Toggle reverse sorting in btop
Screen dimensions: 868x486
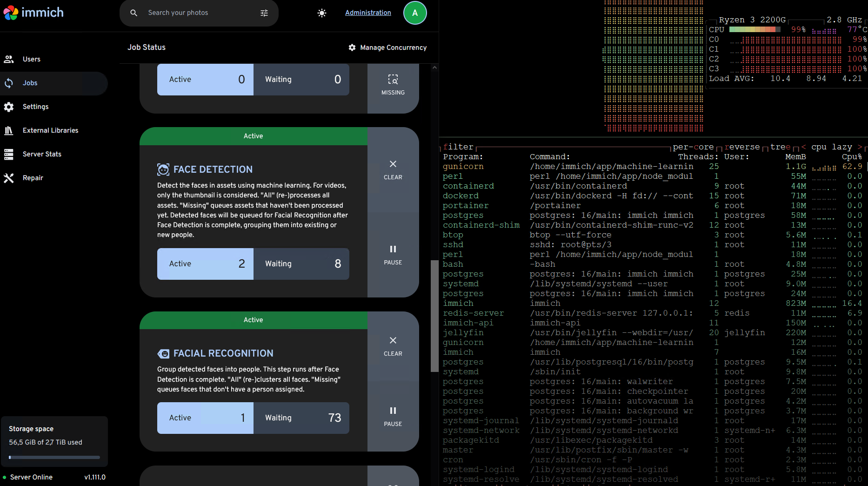point(742,147)
